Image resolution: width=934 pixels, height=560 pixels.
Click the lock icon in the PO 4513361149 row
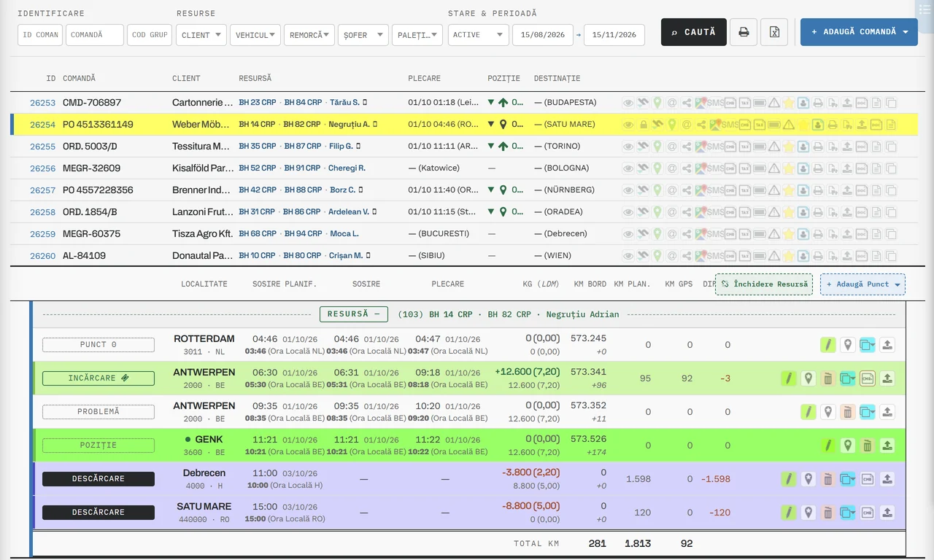click(x=644, y=125)
